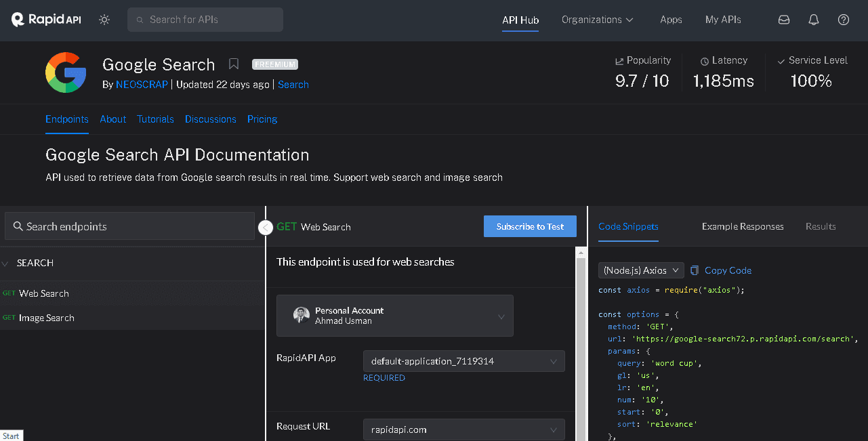Click the Popularity chart icon
868x441 pixels.
[x=619, y=61]
